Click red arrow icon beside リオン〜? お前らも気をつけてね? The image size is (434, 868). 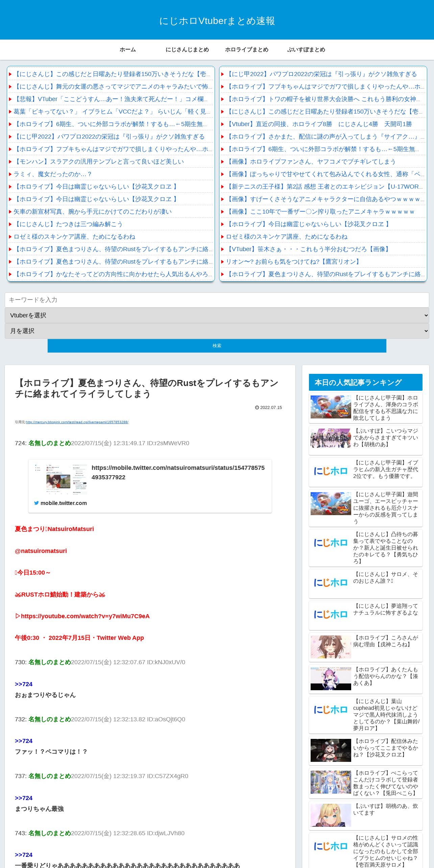tap(222, 262)
